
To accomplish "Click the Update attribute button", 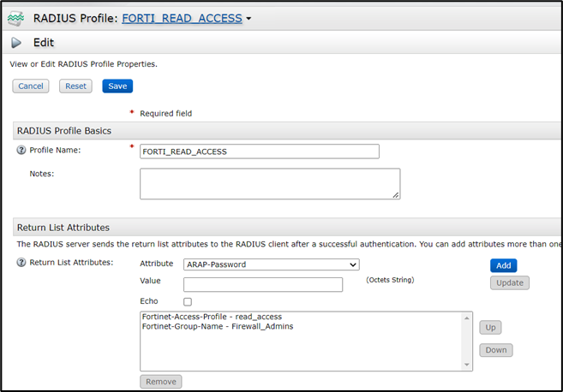I will tap(509, 282).
